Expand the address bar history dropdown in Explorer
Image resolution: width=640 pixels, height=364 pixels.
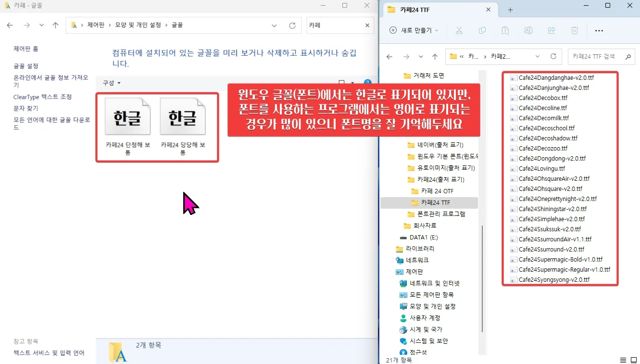(x=538, y=57)
